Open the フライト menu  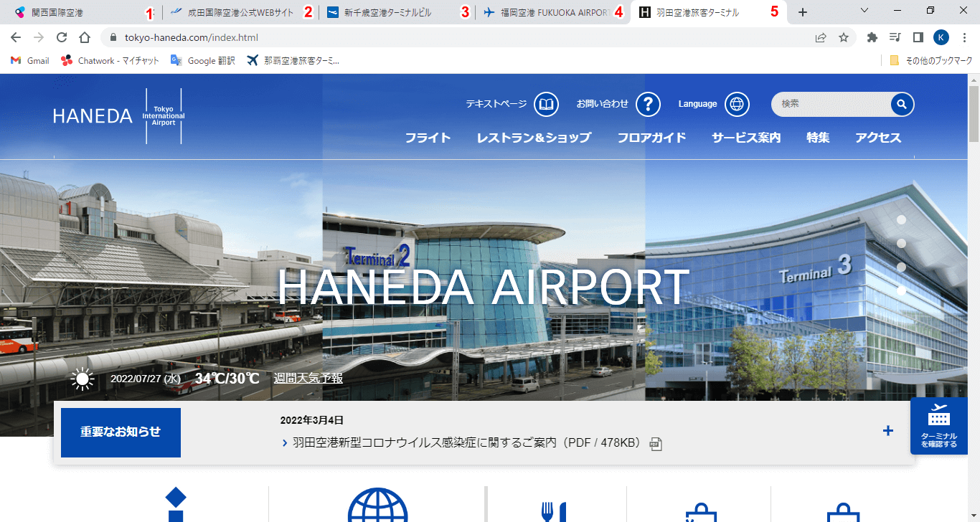428,138
